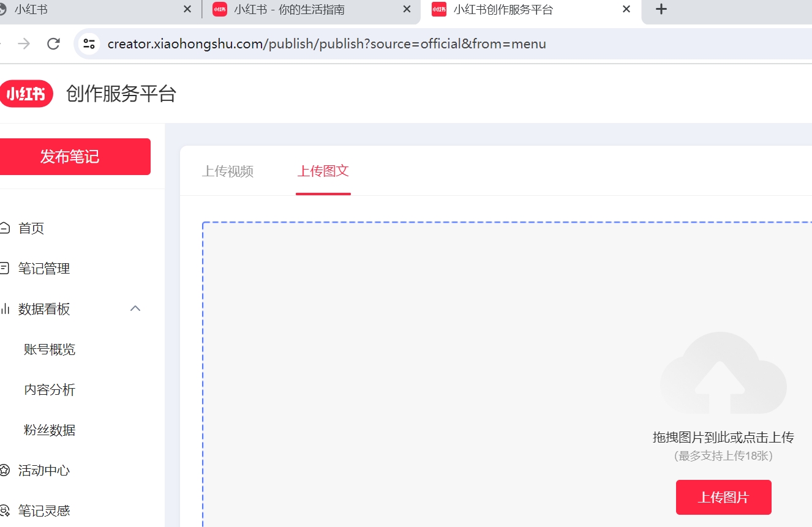Click the forward navigation arrow
This screenshot has height=527, width=812.
(x=23, y=43)
